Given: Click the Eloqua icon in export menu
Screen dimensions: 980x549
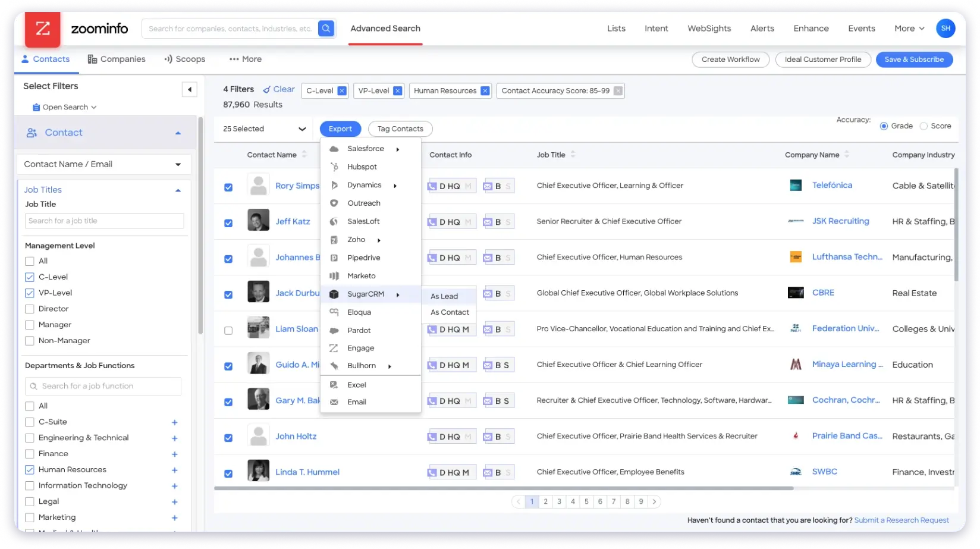Looking at the screenshot, I should coord(334,312).
